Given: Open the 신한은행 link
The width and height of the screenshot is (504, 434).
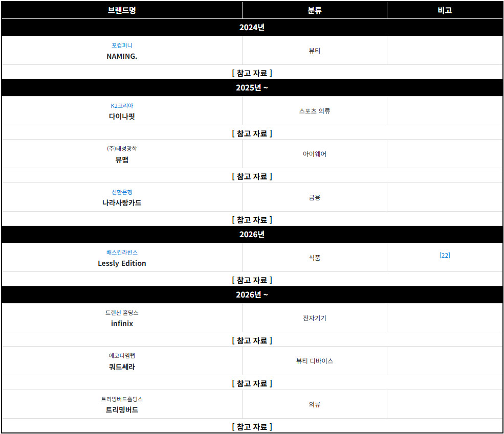Looking at the screenshot, I should pos(122,192).
